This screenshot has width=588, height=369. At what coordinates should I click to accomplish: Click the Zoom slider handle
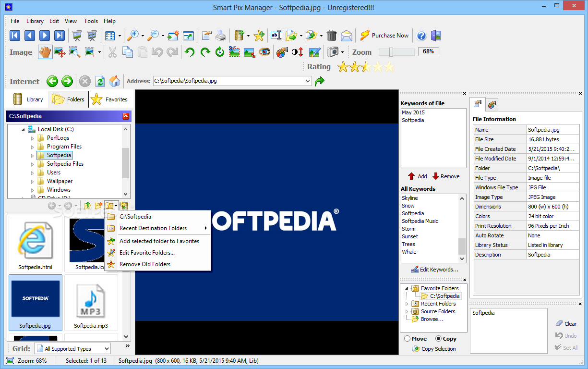[391, 52]
